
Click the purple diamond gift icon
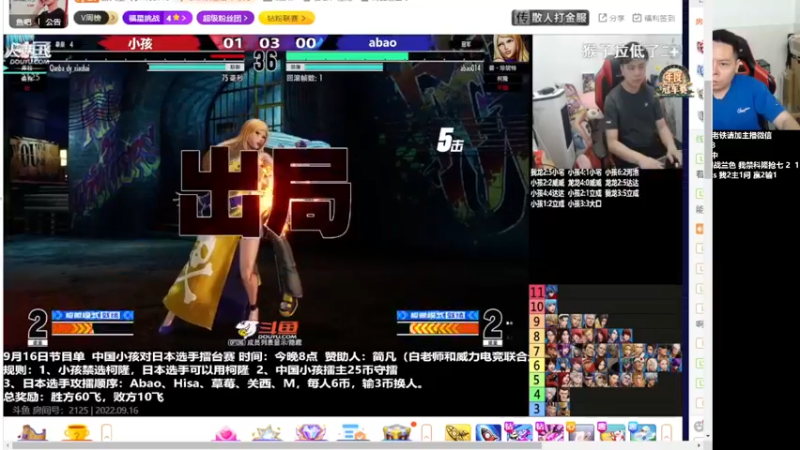[x=310, y=433]
